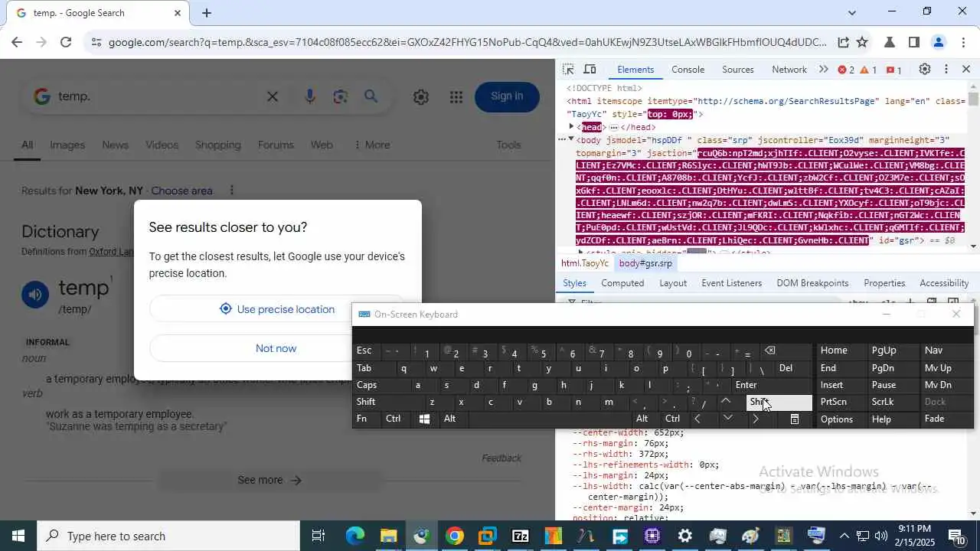Viewport: 980px width, 551px height.
Task: Open the Accessibility pane tab
Action: point(944,283)
